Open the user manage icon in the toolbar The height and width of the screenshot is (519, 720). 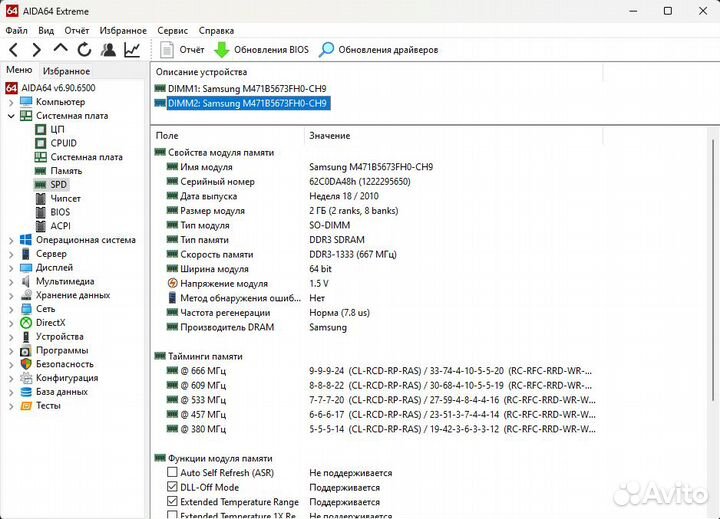[108, 50]
